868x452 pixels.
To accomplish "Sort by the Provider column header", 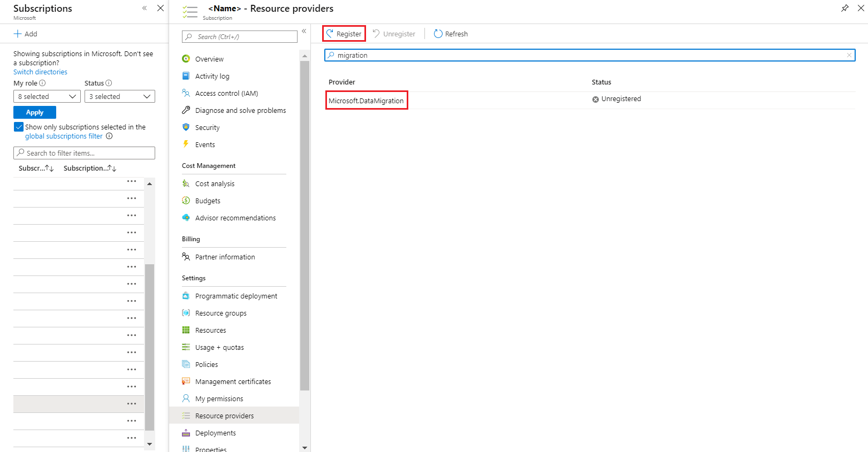I will pos(341,82).
